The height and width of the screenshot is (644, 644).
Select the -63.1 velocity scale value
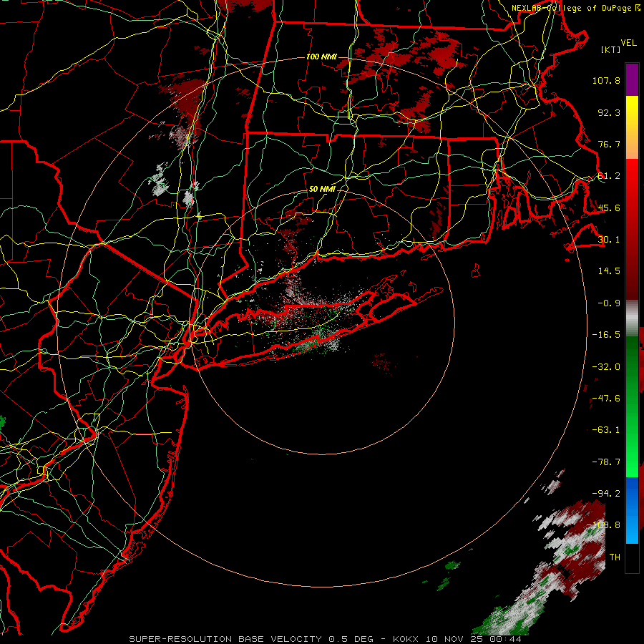tap(606, 430)
